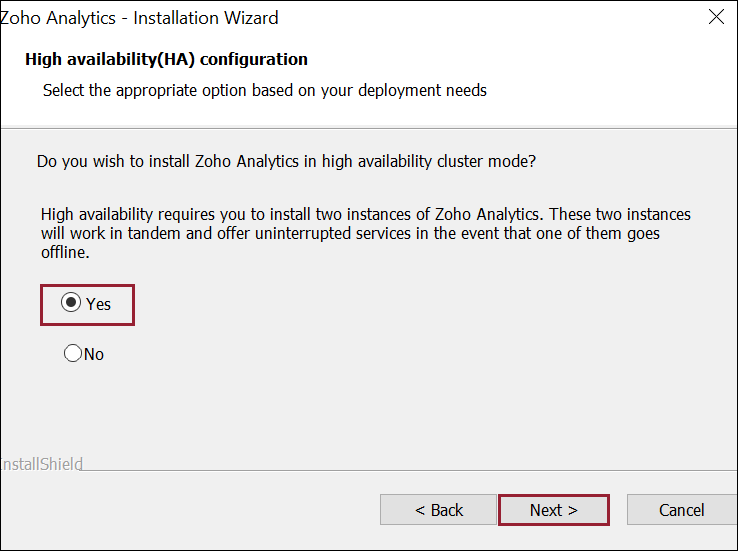Viewport: 738px width, 551px height.
Task: Choose the No radio option
Action: pyautogui.click(x=72, y=354)
